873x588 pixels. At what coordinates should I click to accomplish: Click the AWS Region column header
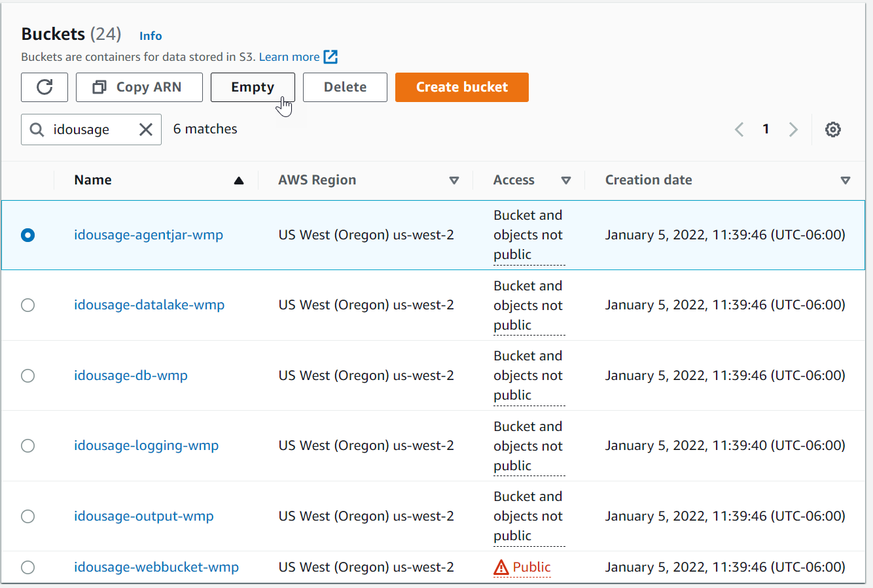coord(317,180)
